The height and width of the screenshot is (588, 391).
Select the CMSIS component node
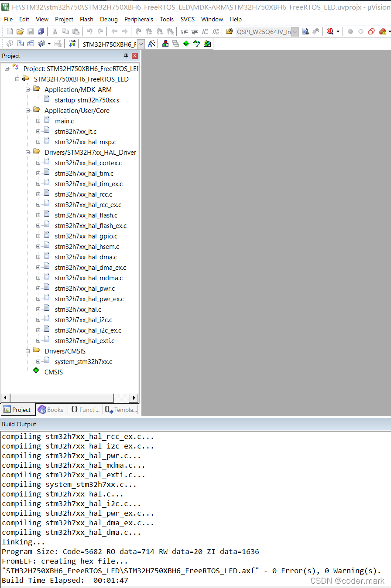point(53,372)
